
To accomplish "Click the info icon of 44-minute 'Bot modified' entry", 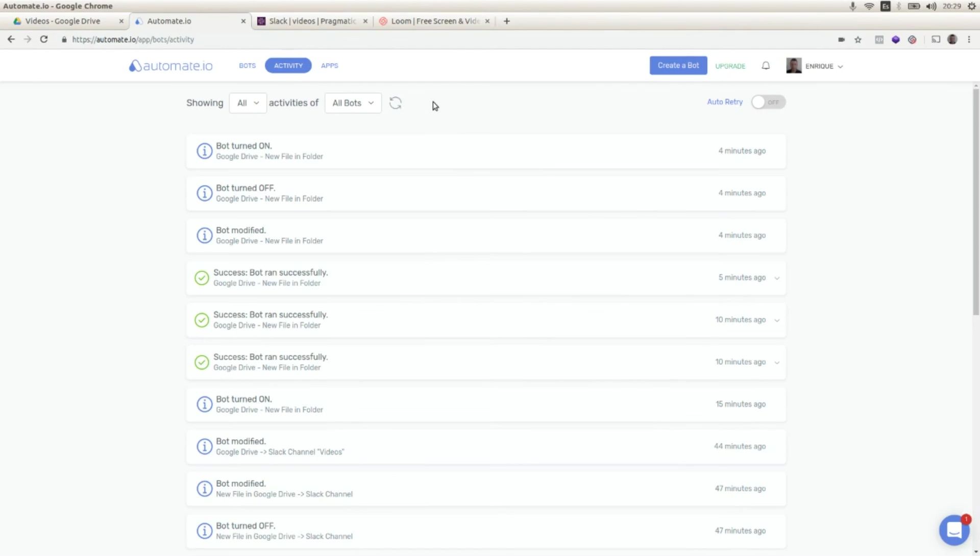I will pyautogui.click(x=204, y=447).
